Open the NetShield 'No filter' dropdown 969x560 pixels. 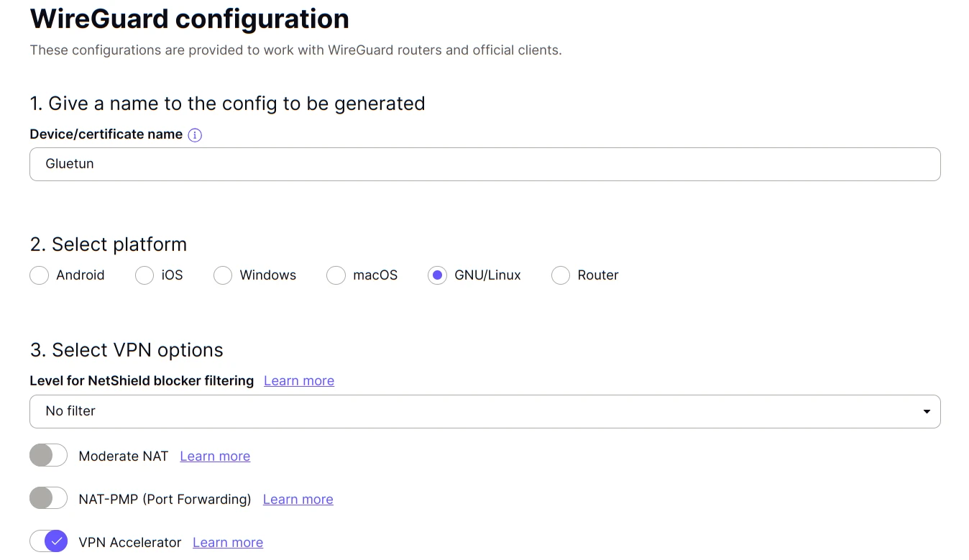click(x=484, y=411)
